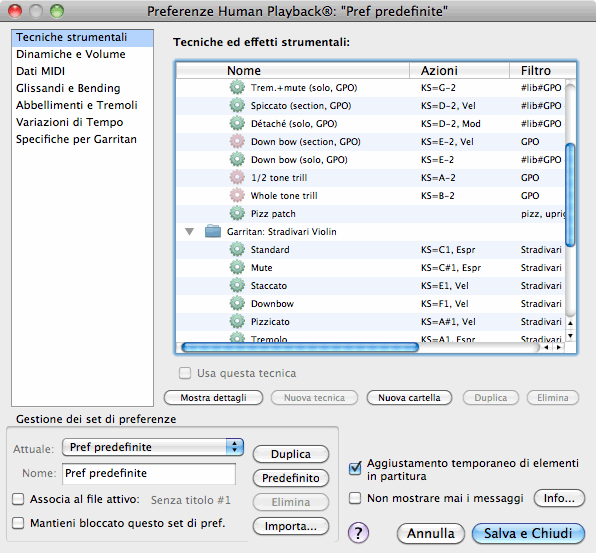Click the gear icon beside Spiccato (section, GPO)
The image size is (596, 553).
click(237, 105)
